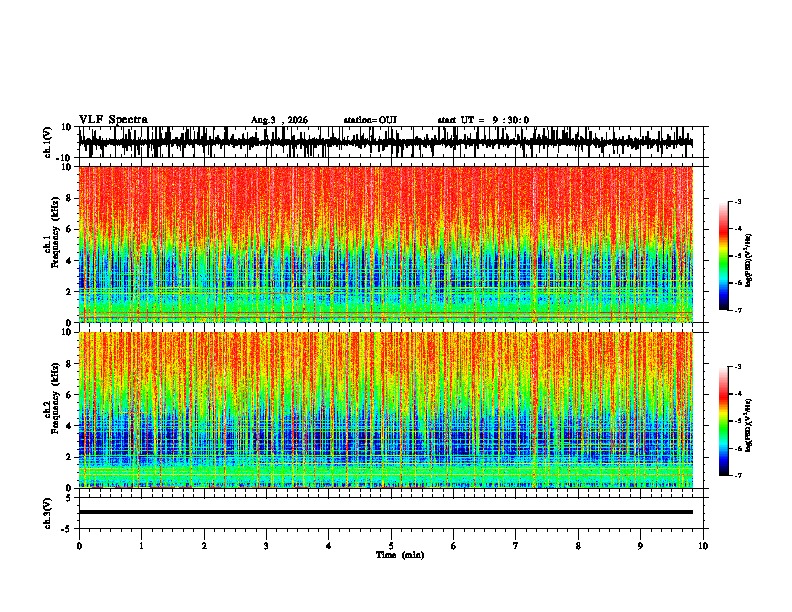Click the "7" tick on the time axis
The width and height of the screenshot is (792, 612).
point(516,546)
